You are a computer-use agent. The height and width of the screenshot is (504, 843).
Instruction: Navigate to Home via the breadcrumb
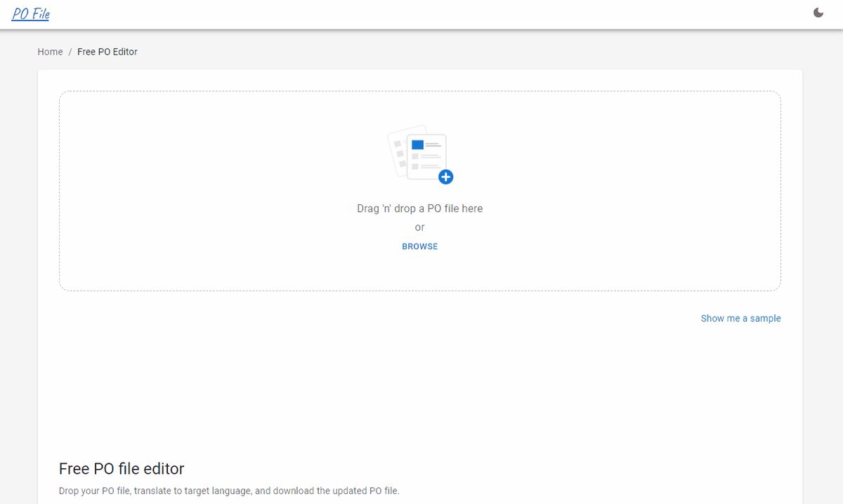[50, 51]
